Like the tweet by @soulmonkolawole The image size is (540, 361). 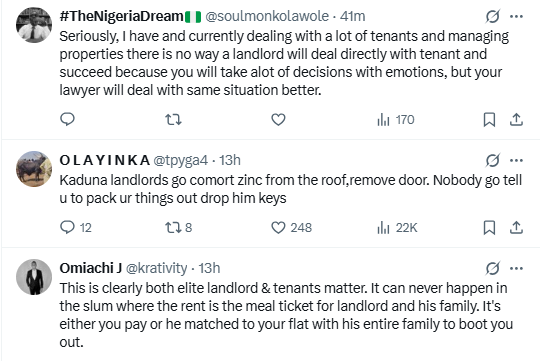pyautogui.click(x=278, y=120)
